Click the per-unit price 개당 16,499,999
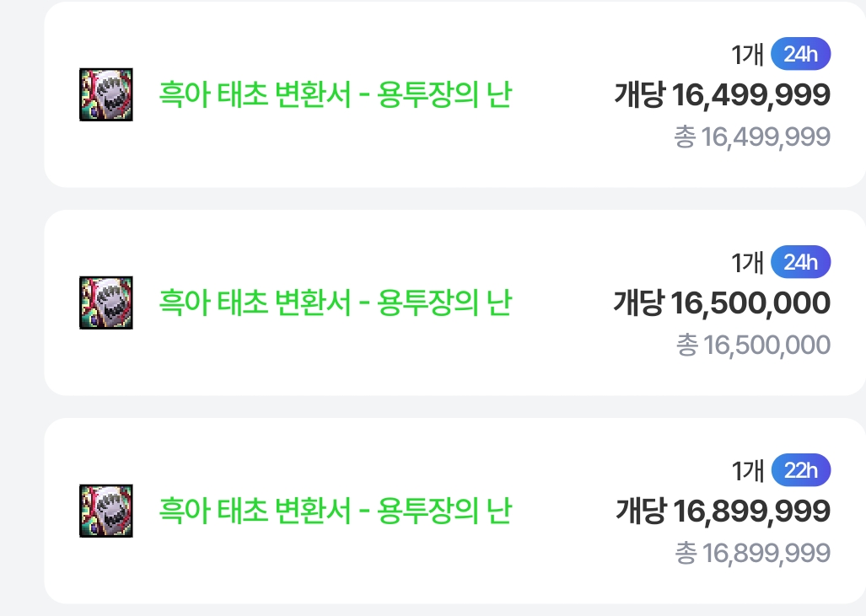 [722, 95]
